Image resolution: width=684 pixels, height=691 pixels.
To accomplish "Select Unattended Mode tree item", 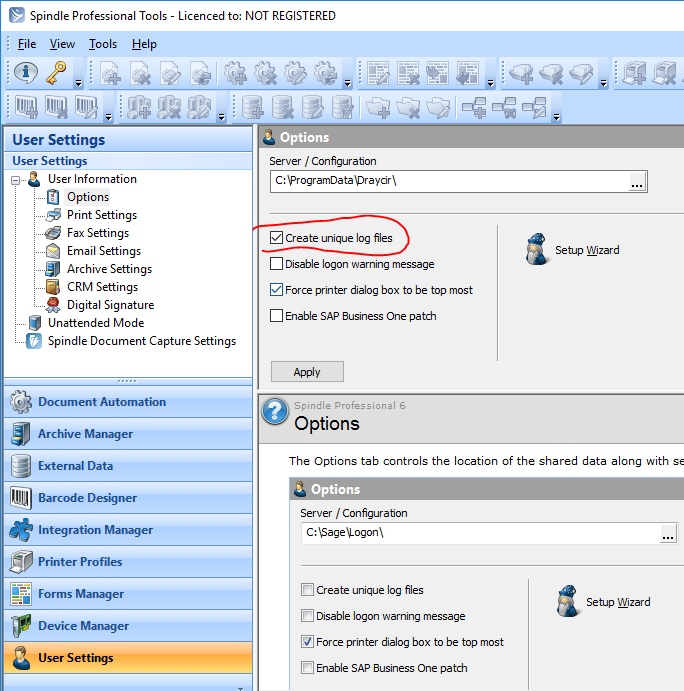I will (96, 323).
